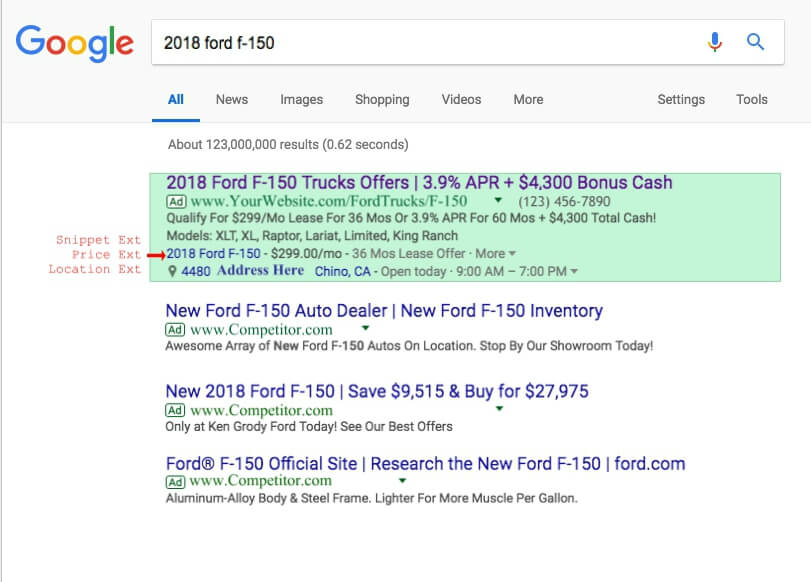The height and width of the screenshot is (582, 811).
Task: Click the 2018 Ford F-150 price extension link
Action: coord(213,253)
